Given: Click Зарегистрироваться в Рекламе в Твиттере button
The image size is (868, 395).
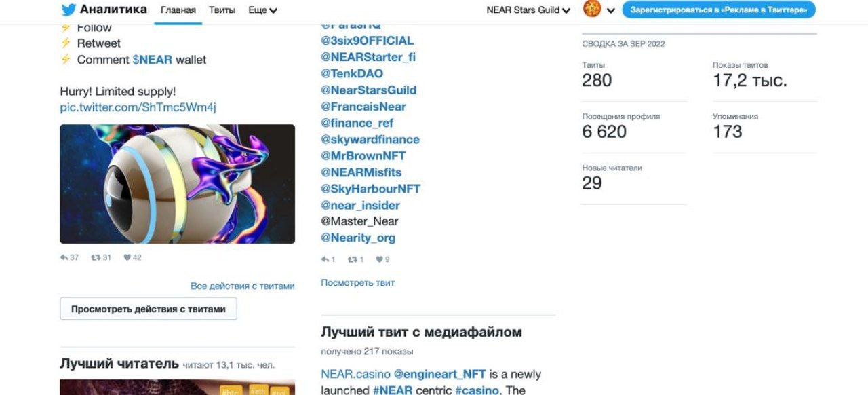Looking at the screenshot, I should click(x=719, y=10).
